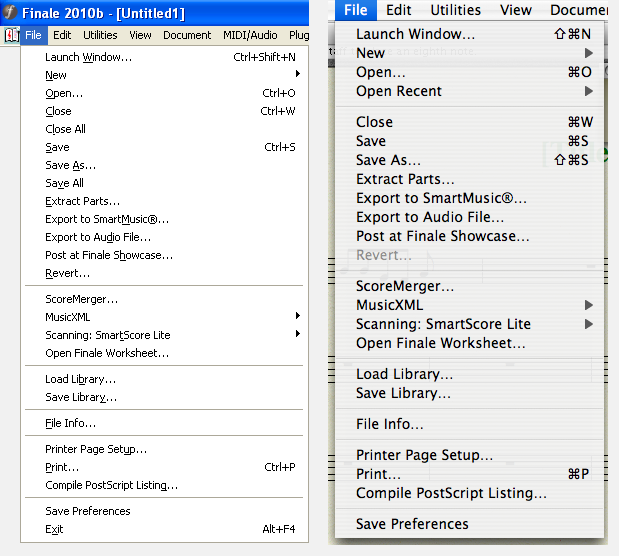
Task: Choose Open with the ⌘O shortcut
Action: (x=380, y=72)
